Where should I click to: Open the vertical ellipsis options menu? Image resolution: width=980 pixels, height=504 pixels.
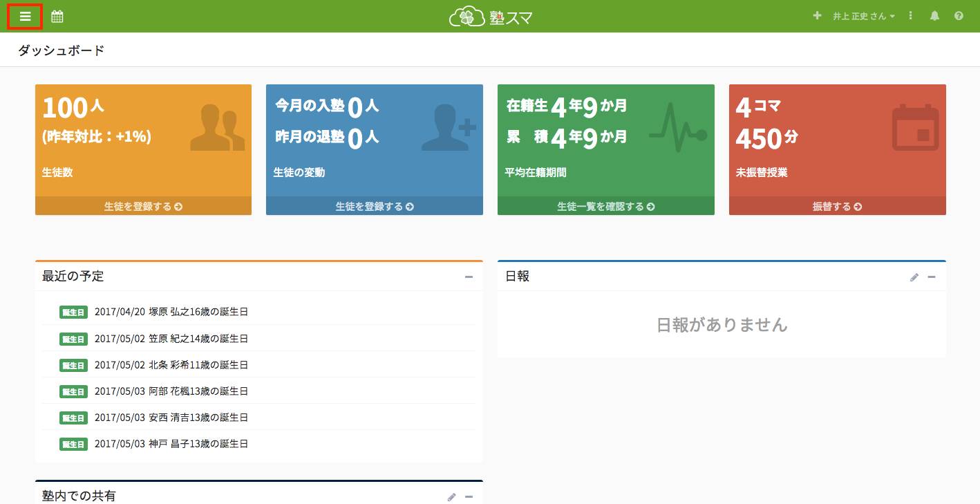(x=911, y=16)
